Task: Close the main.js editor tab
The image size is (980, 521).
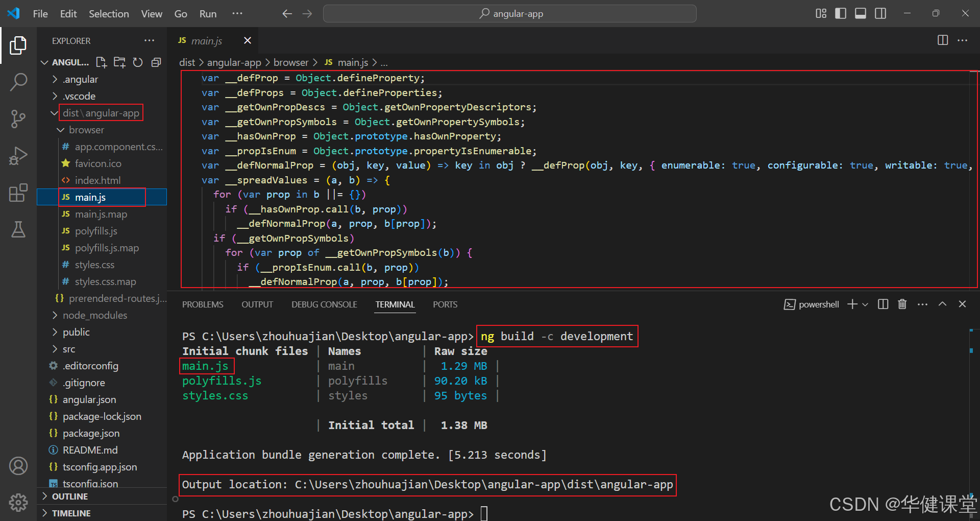Action: click(x=248, y=40)
